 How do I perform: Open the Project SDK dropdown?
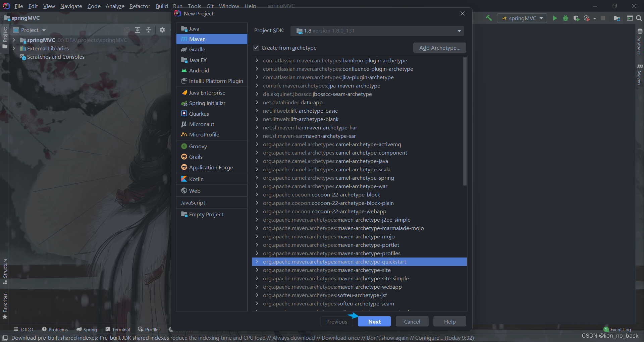coord(377,31)
